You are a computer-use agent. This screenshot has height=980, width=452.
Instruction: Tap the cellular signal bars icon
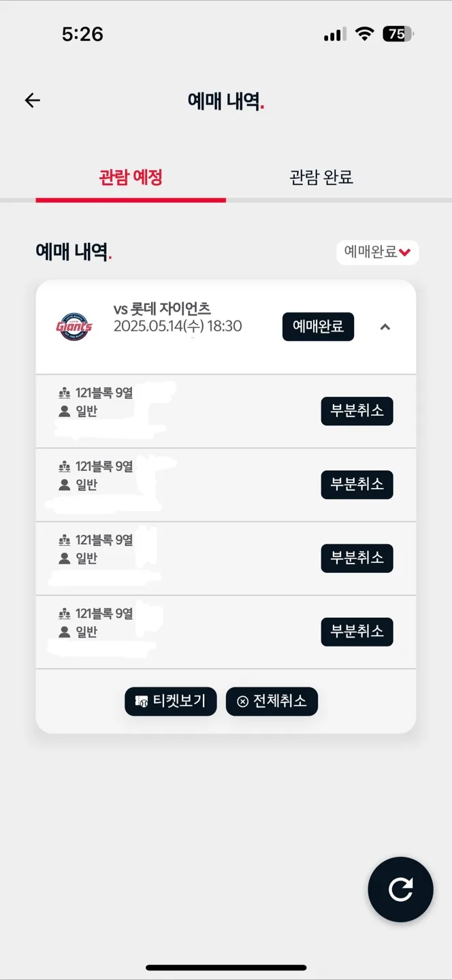tap(335, 34)
